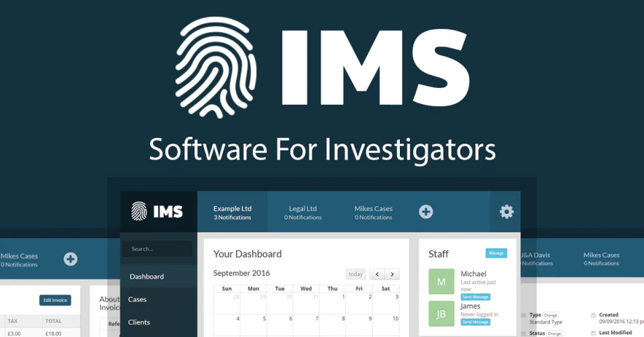Click the 'September 2016' calendar title

tap(241, 273)
